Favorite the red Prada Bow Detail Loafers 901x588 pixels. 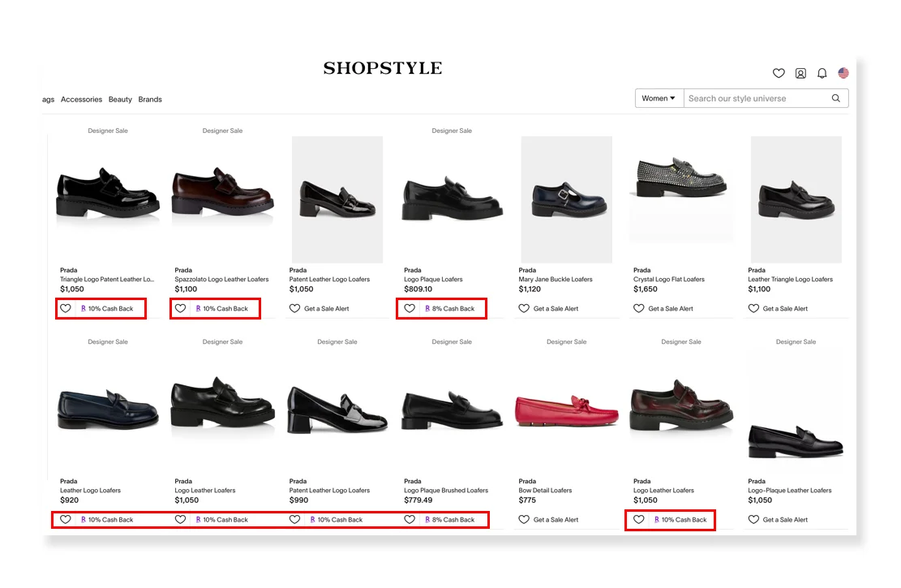[x=524, y=519]
